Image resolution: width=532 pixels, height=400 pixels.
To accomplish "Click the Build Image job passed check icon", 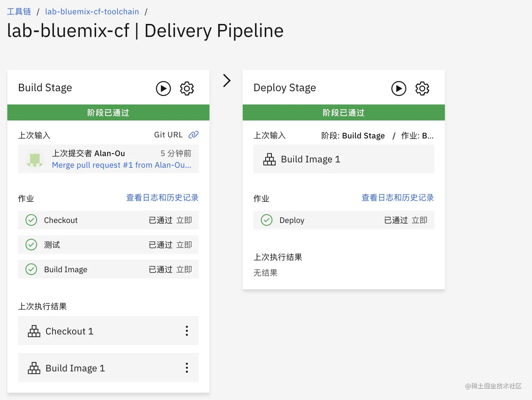I will [31, 269].
